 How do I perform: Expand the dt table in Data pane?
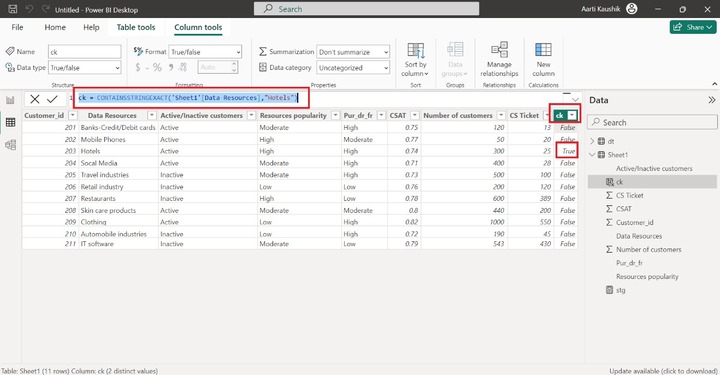592,141
